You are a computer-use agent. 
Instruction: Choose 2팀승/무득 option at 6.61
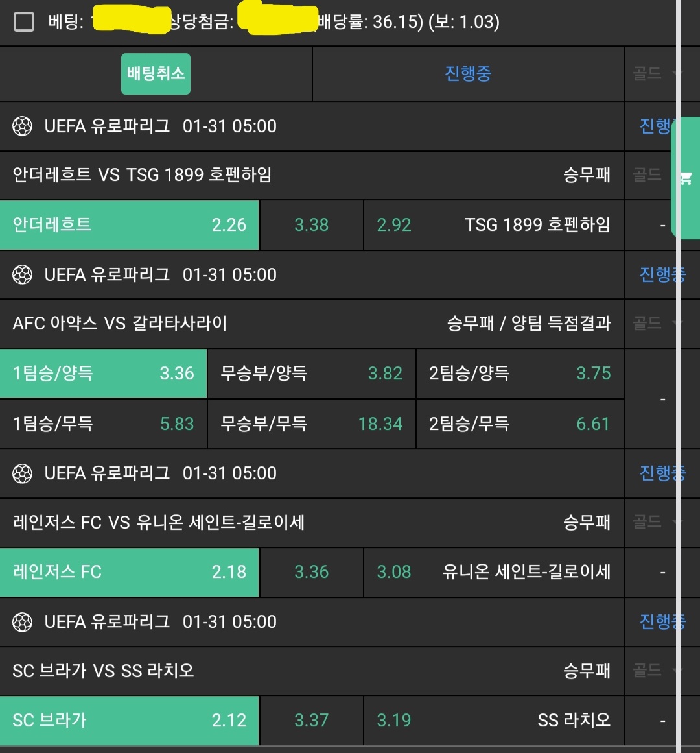point(519,424)
